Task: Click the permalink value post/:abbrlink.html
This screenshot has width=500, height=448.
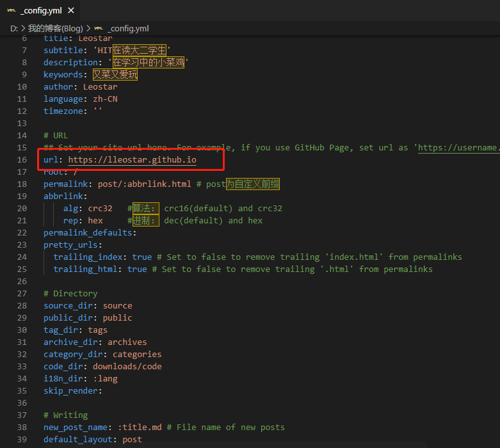Action: pyautogui.click(x=145, y=184)
